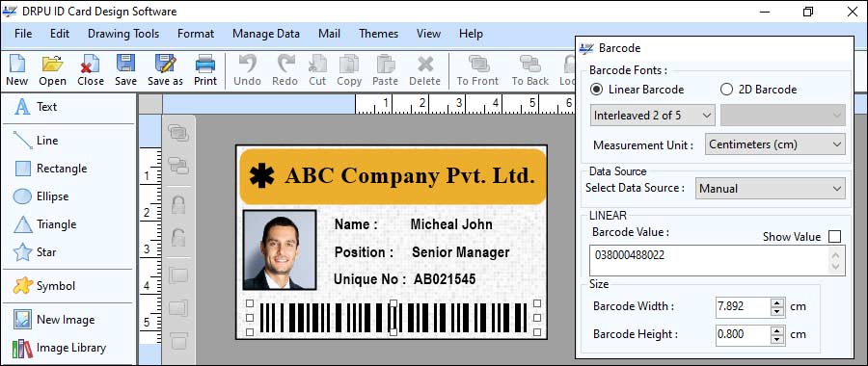Click the Paste toolbar icon

coord(385,64)
